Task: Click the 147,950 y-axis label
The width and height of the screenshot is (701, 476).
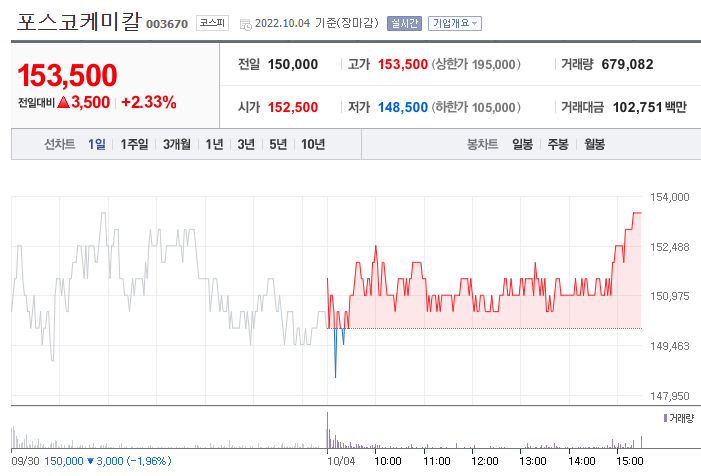Action: 669,396
